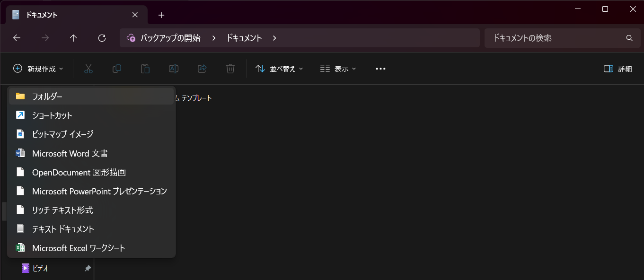The height and width of the screenshot is (280, 644).
Task: Open ビデオ in the sidebar
Action: [x=40, y=268]
